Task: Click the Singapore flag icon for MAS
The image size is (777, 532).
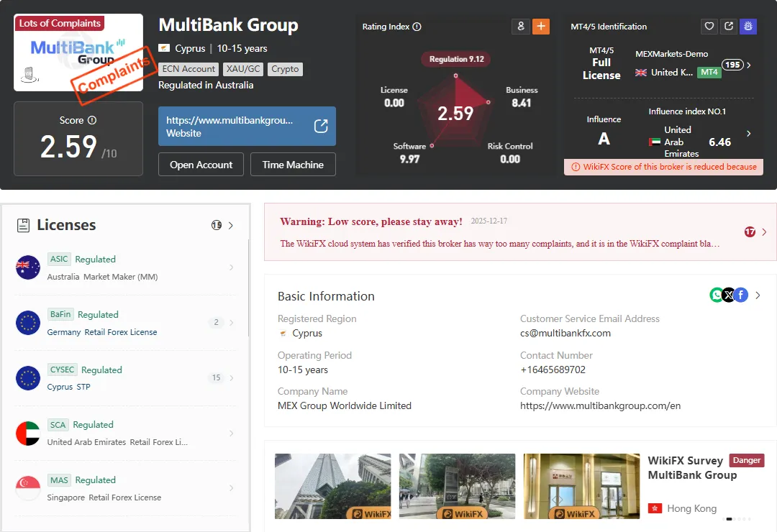Action: tap(28, 488)
